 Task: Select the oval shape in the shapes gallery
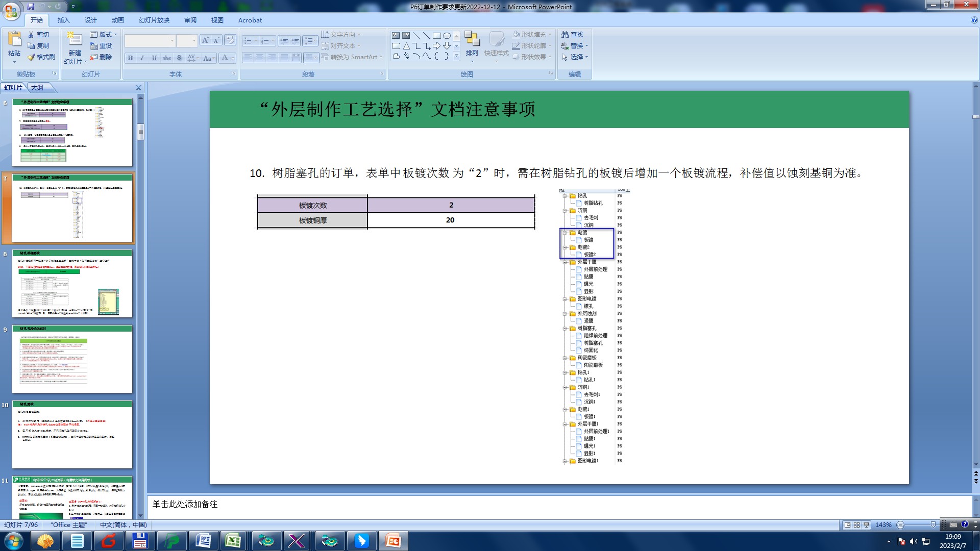tap(447, 36)
